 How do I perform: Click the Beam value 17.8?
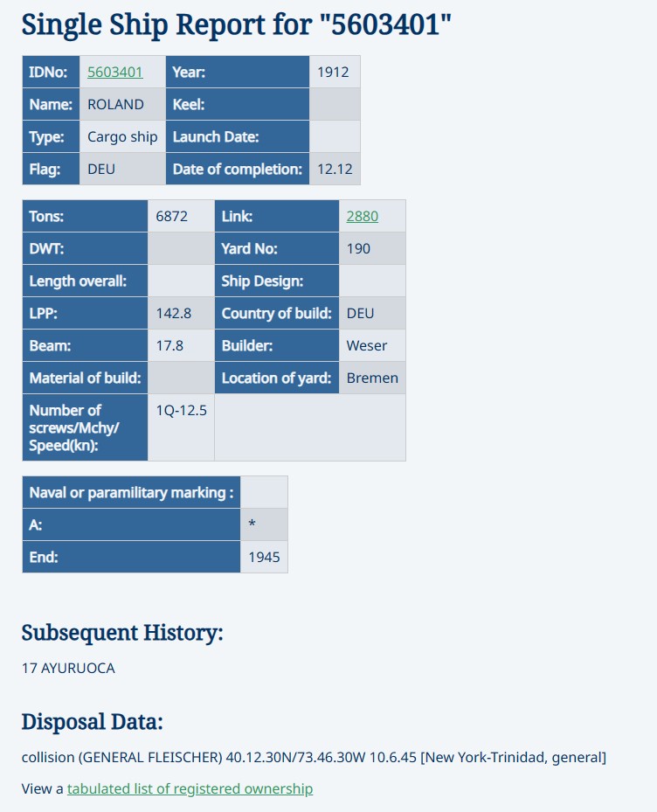[169, 345]
